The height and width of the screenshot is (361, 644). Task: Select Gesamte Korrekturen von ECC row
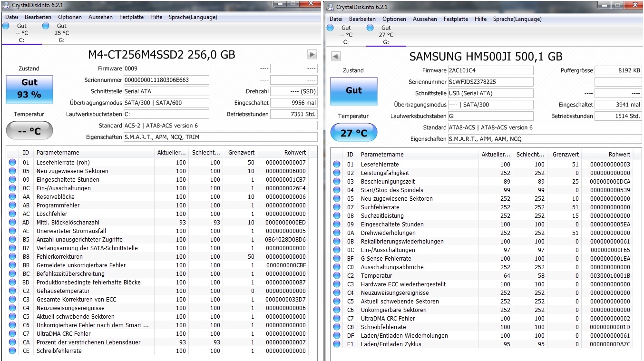coord(157,300)
